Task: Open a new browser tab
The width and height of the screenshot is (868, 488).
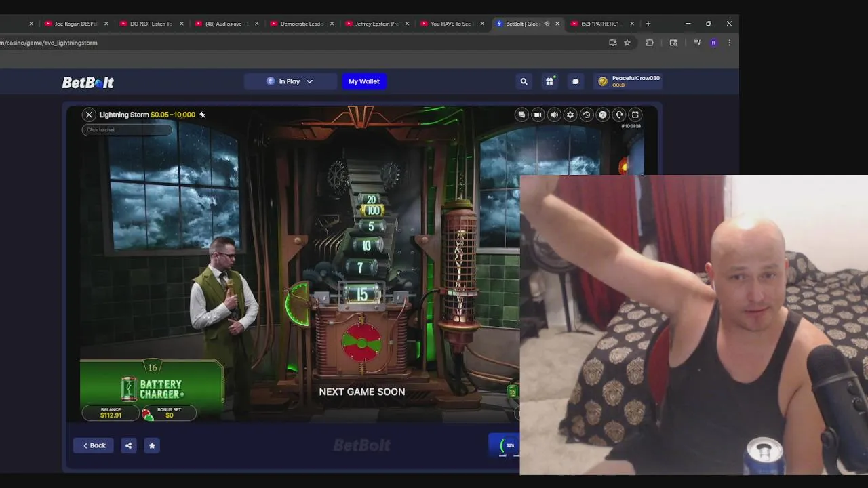Action: tap(648, 24)
